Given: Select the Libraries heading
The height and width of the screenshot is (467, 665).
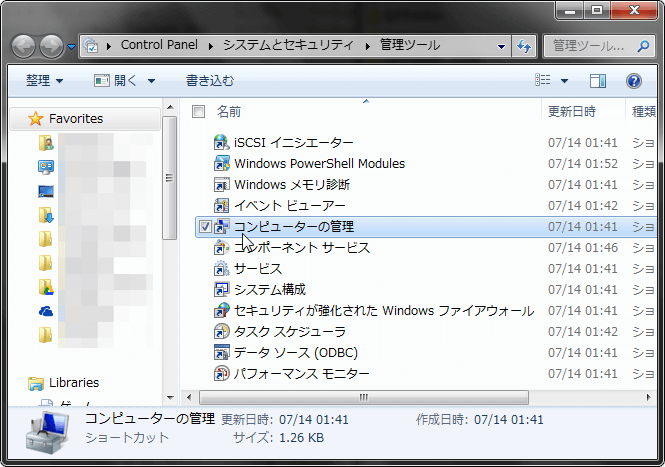Looking at the screenshot, I should 74,383.
